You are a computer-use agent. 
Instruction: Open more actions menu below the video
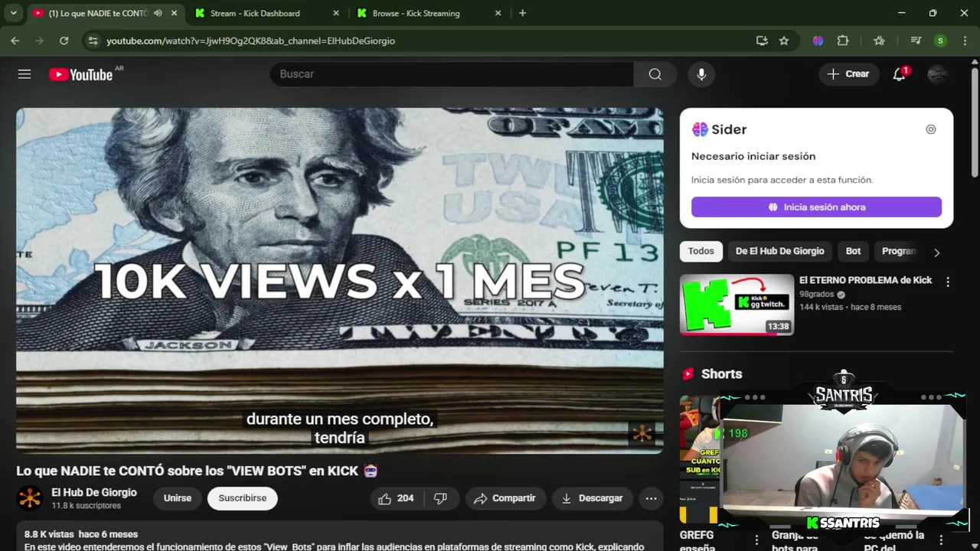coord(651,498)
